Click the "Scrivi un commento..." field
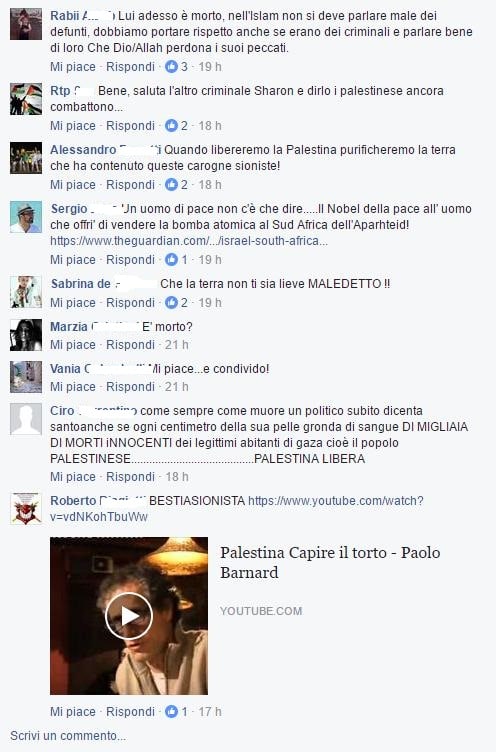Viewport: 496px width, 752px height. tap(68, 736)
